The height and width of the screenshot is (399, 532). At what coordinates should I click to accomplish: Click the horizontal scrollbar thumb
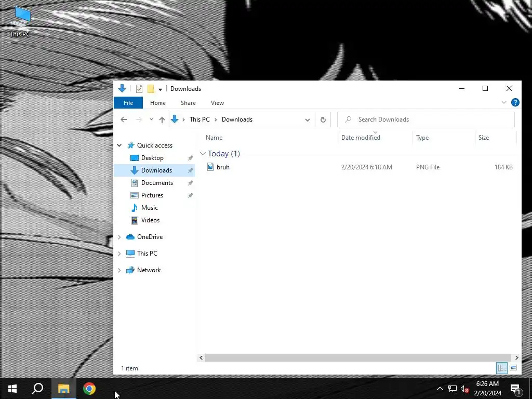pos(358,357)
